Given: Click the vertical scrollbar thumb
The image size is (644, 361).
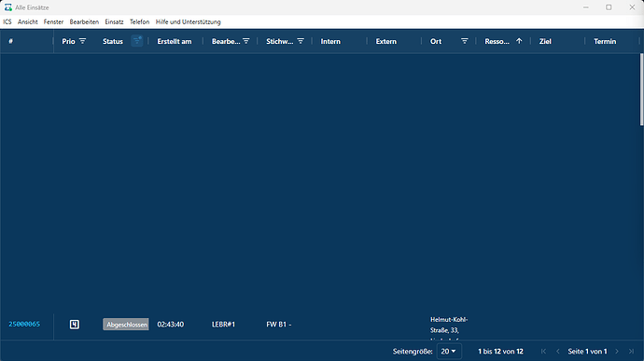Looking at the screenshot, I should (641, 90).
